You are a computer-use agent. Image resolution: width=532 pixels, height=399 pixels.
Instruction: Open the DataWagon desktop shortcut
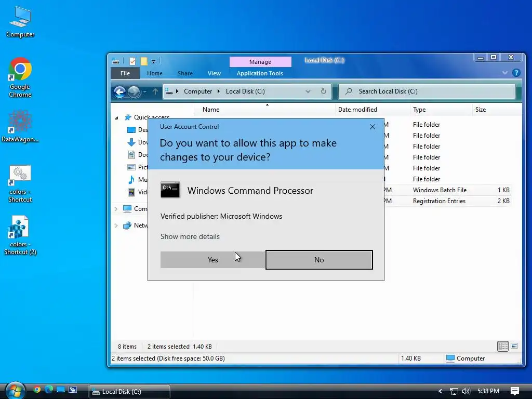pos(20,126)
